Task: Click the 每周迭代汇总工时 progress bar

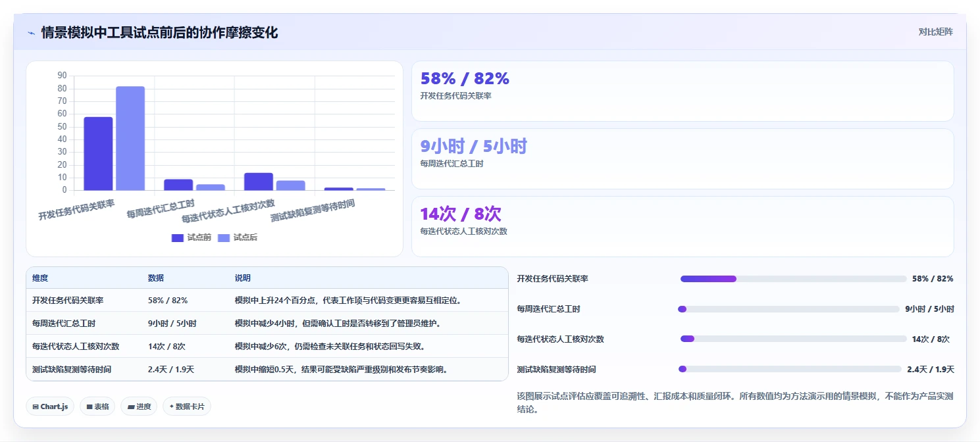Action: click(x=788, y=309)
